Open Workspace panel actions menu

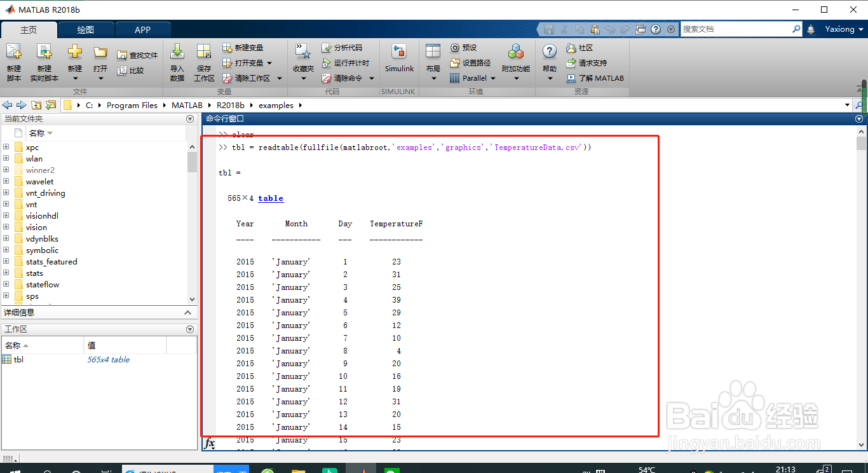(189, 329)
